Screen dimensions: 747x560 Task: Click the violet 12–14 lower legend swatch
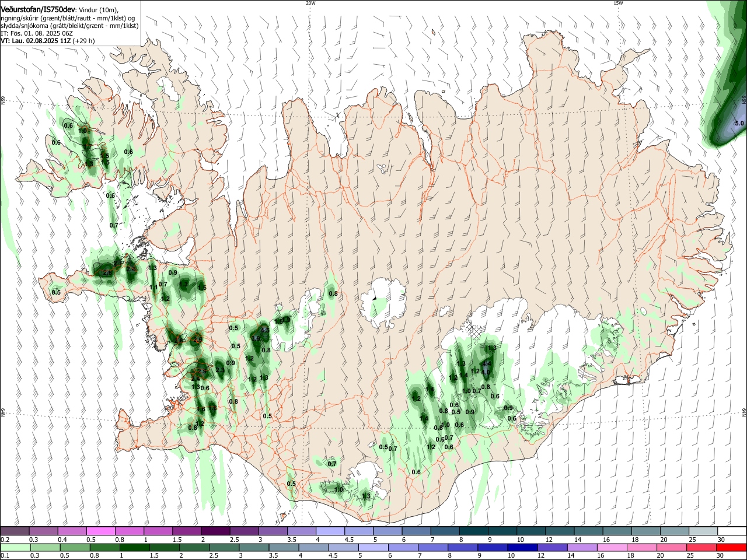pos(553,548)
